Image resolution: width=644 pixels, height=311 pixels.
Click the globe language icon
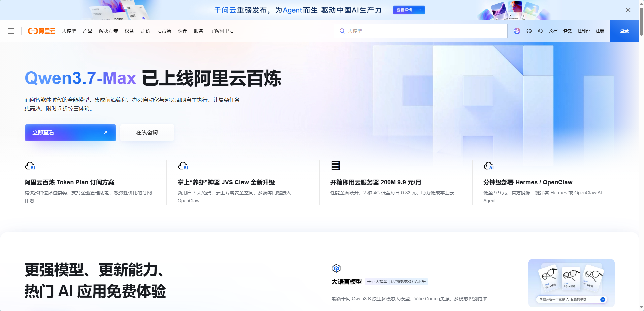pos(529,31)
